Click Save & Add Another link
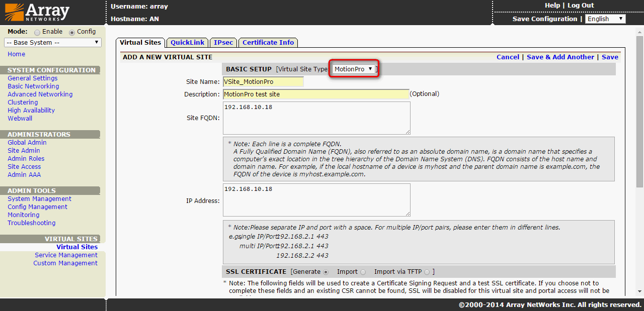Screen dimensions: 644x311 [560, 57]
